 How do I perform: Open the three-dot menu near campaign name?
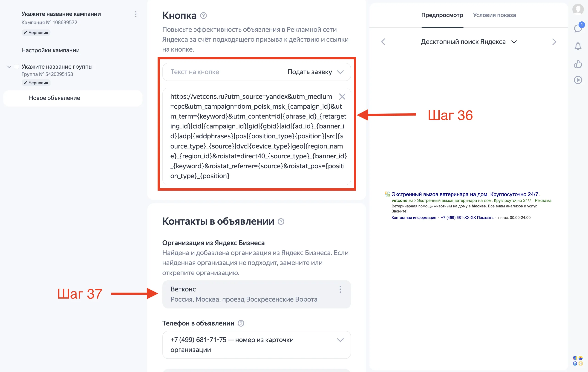136,14
